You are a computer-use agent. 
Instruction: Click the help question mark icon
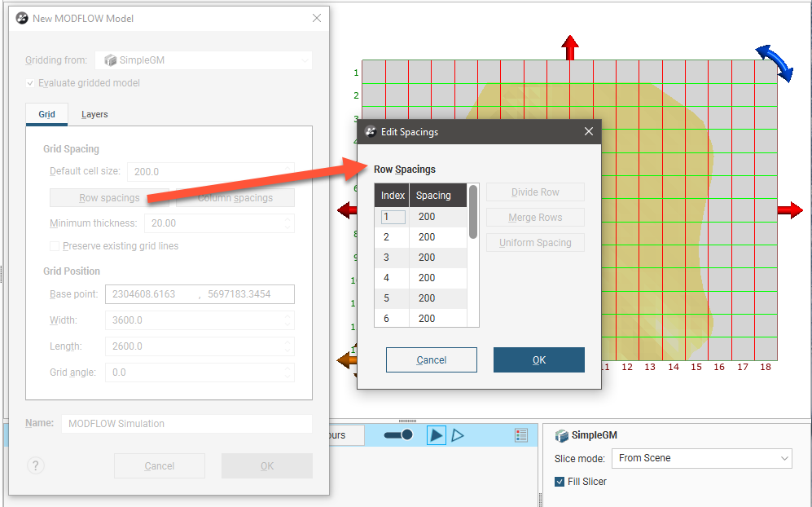click(34, 465)
